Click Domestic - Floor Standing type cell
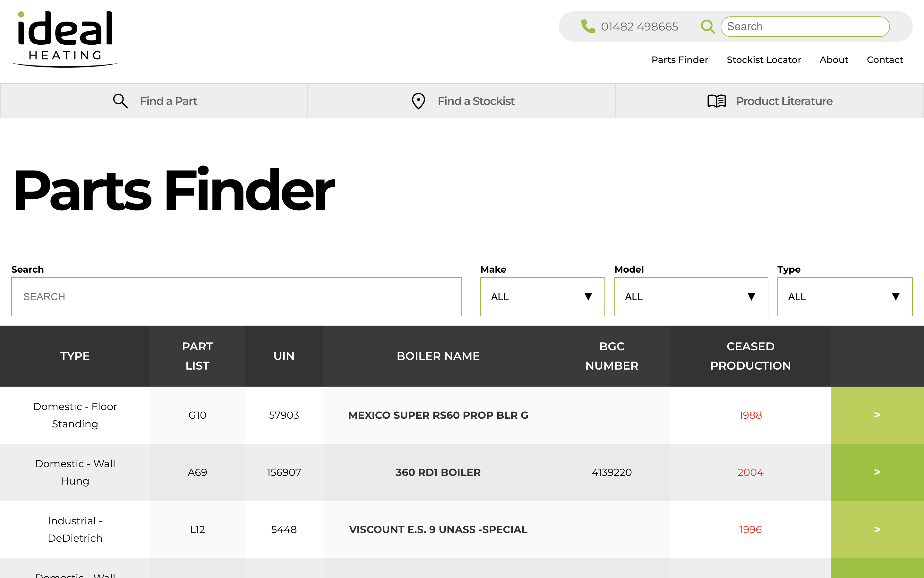 75,415
